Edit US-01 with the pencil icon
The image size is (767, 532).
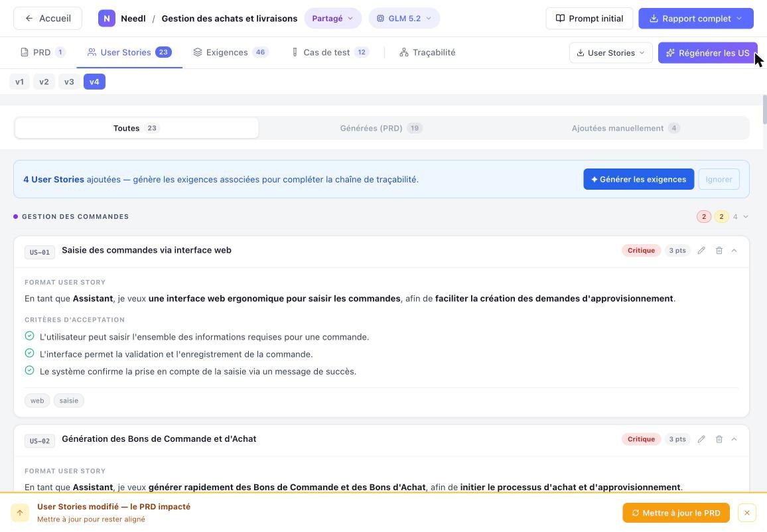(x=701, y=250)
